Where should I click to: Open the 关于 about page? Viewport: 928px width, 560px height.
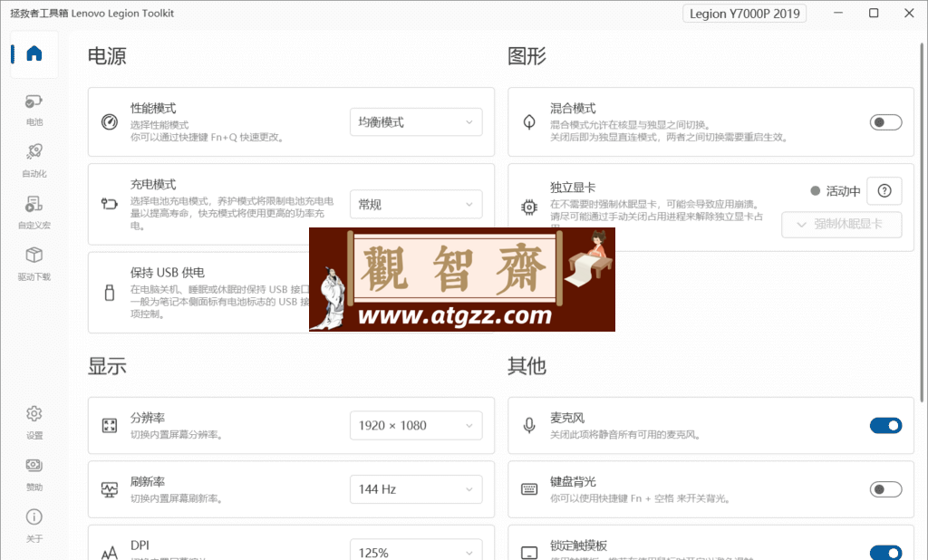(34, 526)
